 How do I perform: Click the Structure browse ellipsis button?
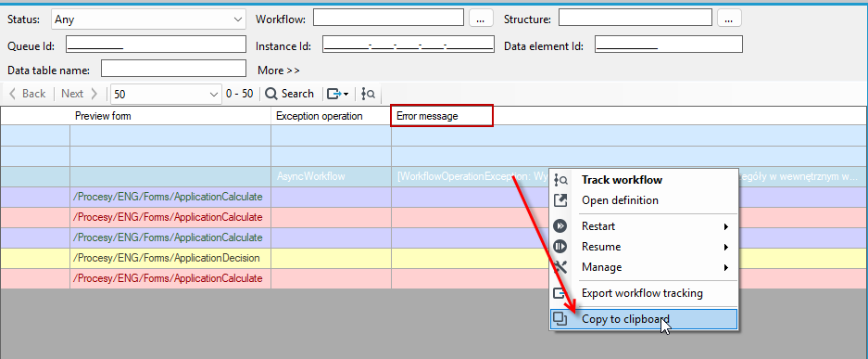(729, 19)
